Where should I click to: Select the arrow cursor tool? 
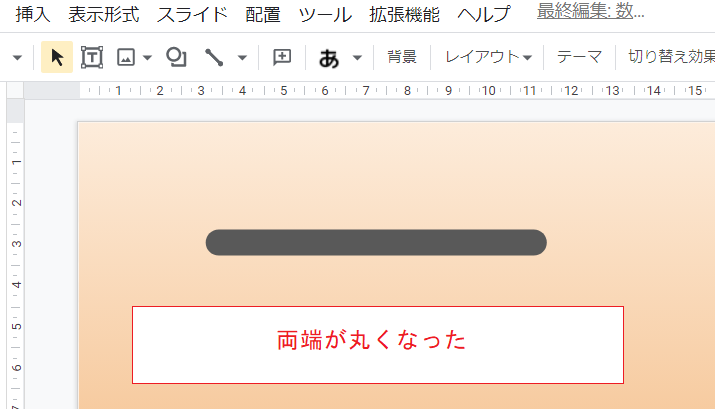tap(57, 57)
